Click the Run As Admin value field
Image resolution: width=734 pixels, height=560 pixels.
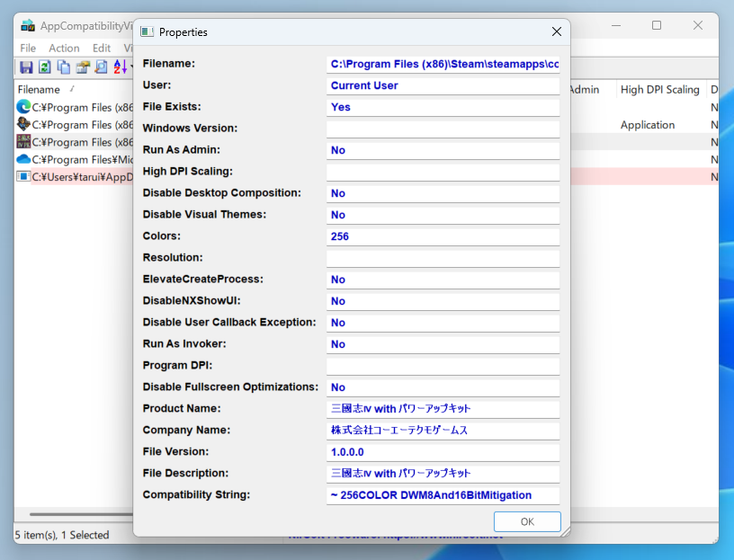(443, 150)
